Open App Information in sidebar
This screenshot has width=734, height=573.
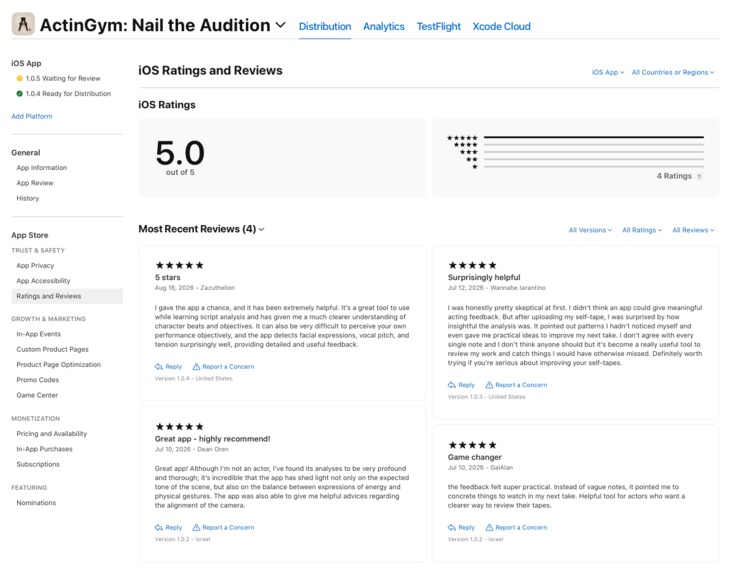pos(42,168)
